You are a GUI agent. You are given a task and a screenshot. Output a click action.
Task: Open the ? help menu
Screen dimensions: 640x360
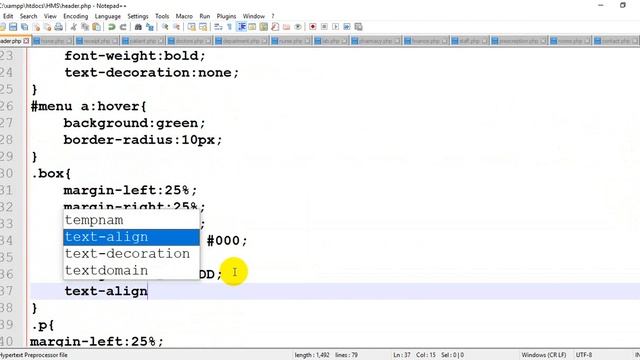[273, 16]
